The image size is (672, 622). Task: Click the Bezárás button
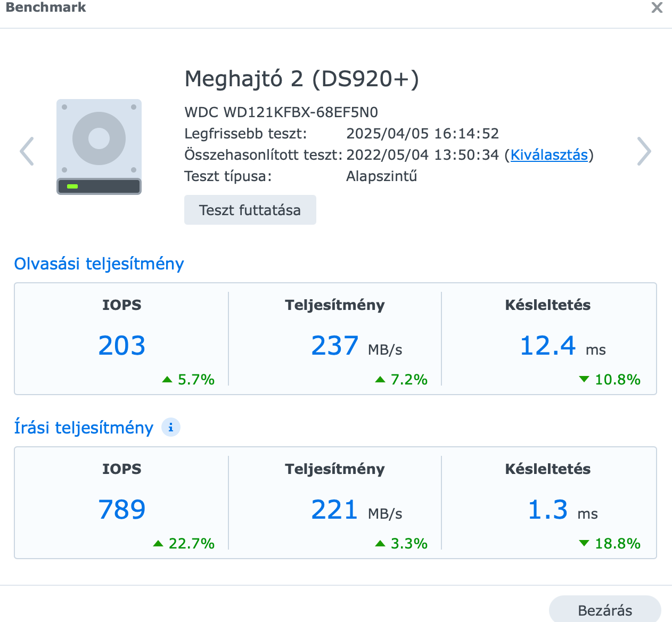pyautogui.click(x=605, y=610)
